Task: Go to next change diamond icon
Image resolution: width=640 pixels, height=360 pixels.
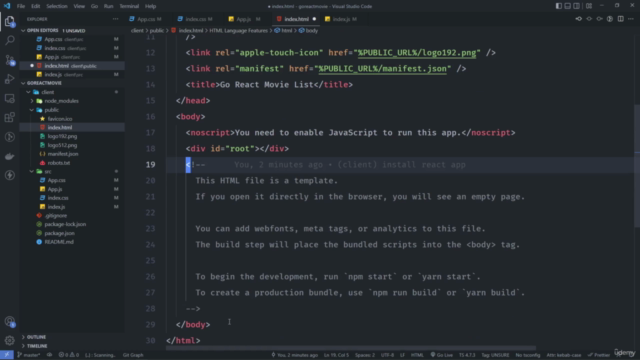Action: [599, 19]
